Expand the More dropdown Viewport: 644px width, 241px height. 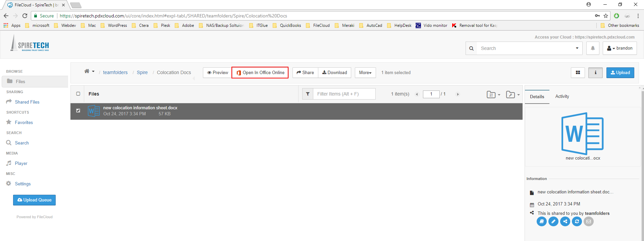[365, 73]
